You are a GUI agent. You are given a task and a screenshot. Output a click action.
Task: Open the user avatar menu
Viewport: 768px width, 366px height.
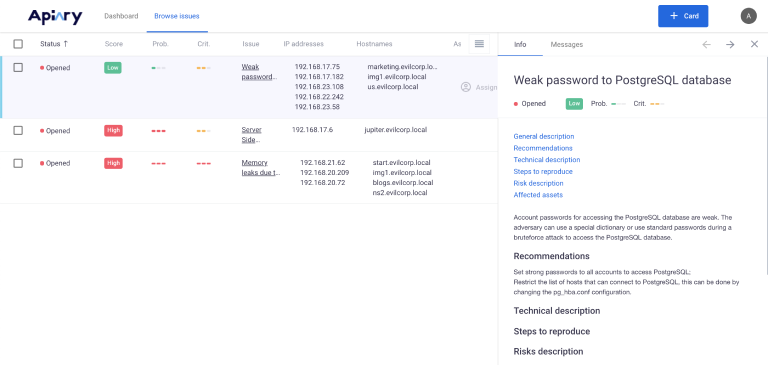pos(748,16)
